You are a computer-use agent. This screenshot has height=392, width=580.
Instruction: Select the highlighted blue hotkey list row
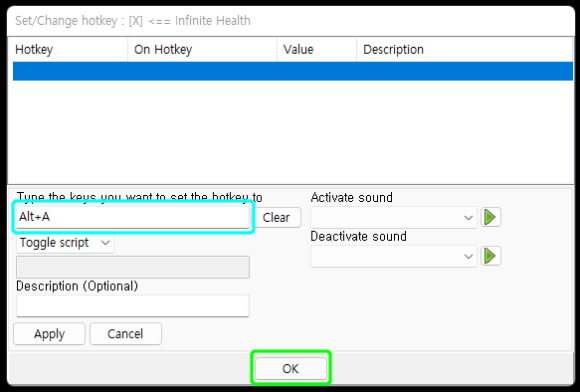[293, 71]
